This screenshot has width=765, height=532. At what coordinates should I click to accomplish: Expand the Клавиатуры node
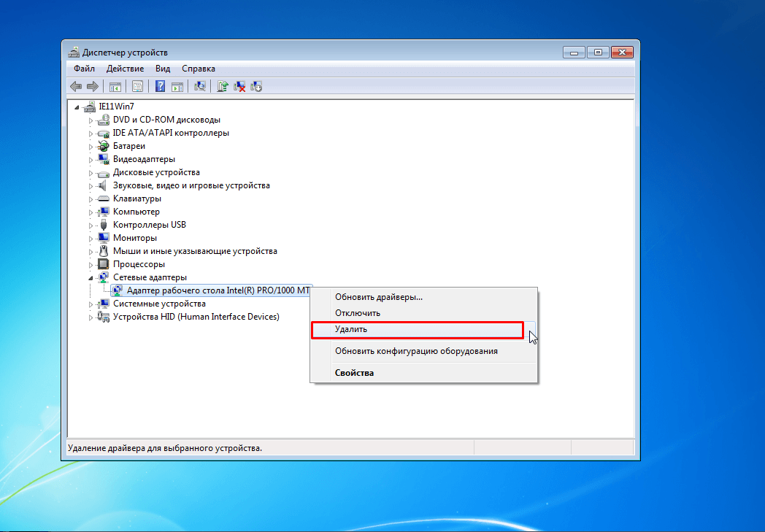[91, 199]
